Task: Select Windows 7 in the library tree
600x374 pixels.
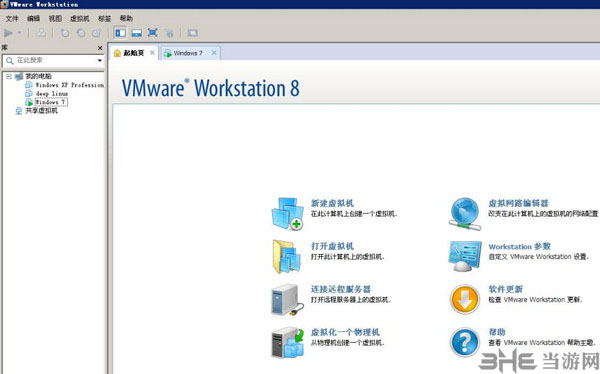Action: coord(51,102)
